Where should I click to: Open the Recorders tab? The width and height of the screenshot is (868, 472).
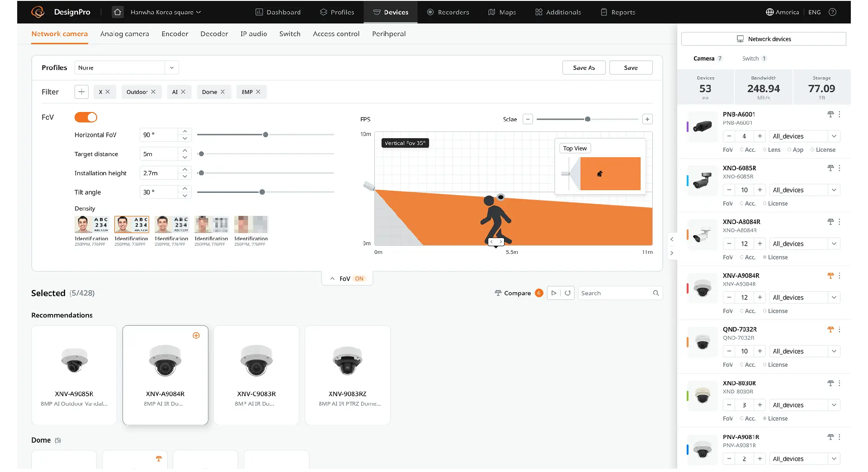click(x=448, y=12)
